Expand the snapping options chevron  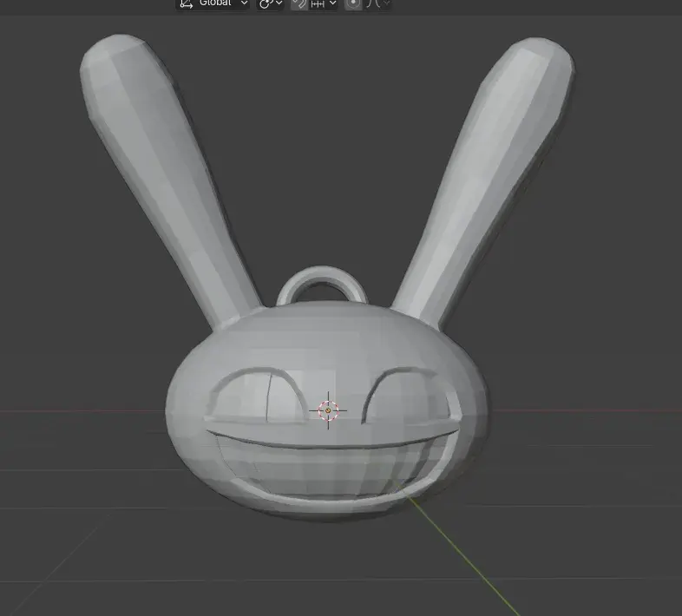(x=333, y=3)
